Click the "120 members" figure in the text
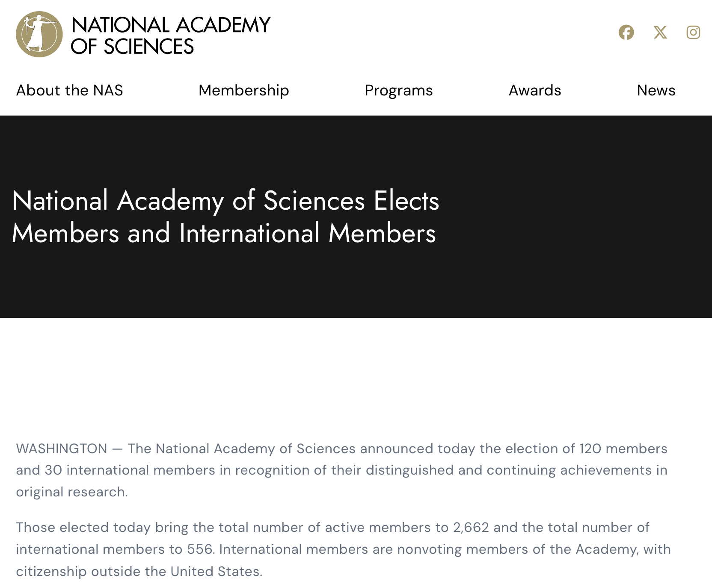 coord(623,448)
